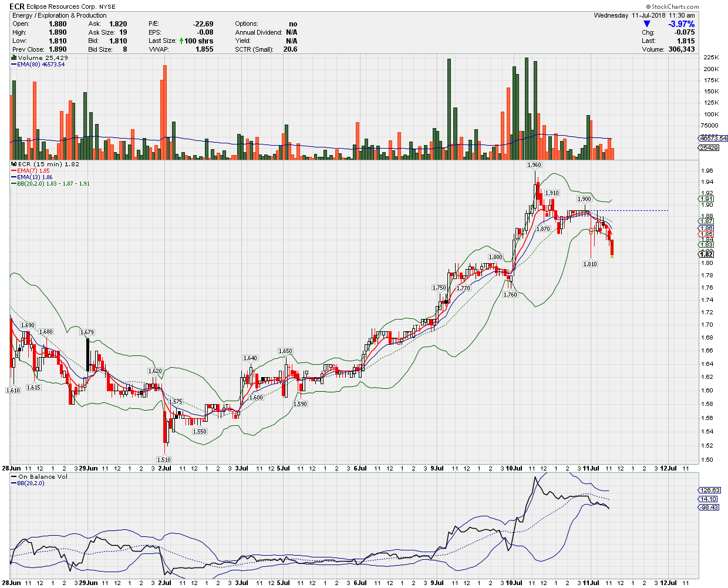This screenshot has height=588, width=728.
Task: Select the percent change -3.97%
Action: click(682, 24)
